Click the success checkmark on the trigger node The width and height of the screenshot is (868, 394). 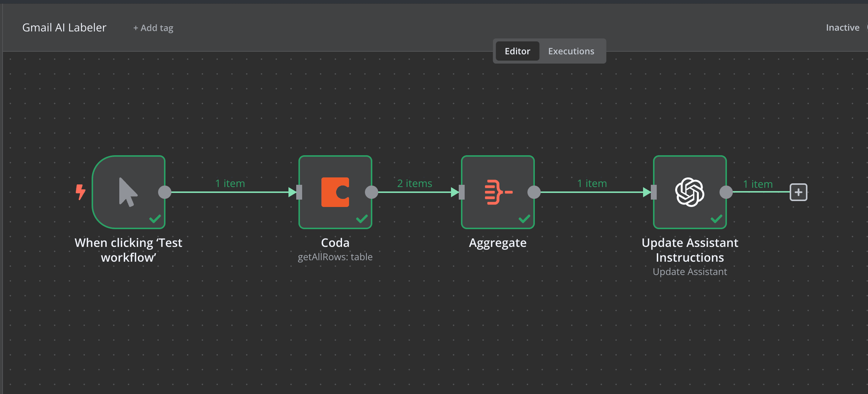click(155, 219)
